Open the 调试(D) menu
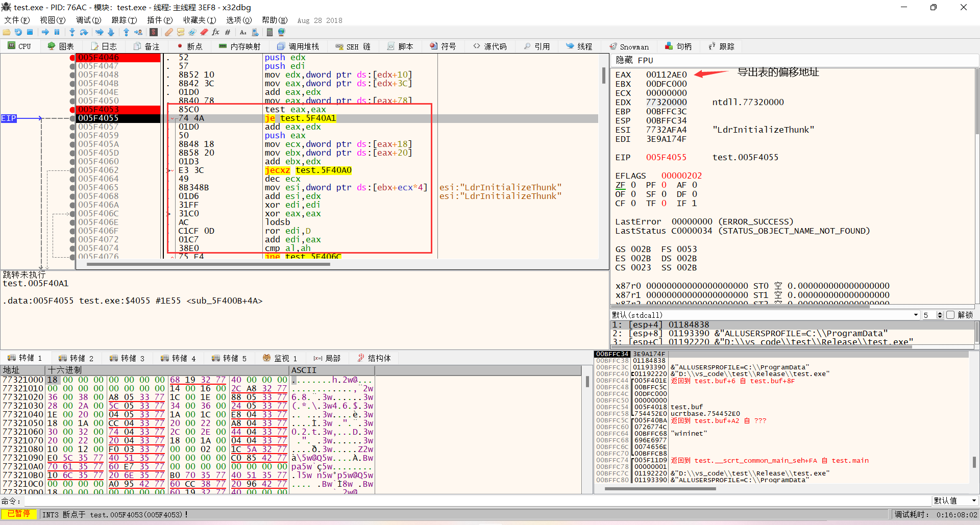 (88, 20)
